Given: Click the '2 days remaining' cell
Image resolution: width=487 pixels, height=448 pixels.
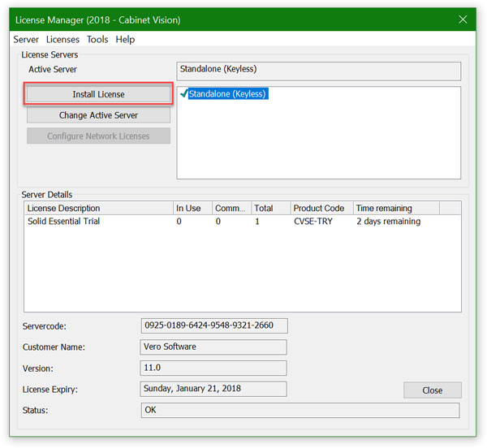Looking at the screenshot, I should click(388, 222).
